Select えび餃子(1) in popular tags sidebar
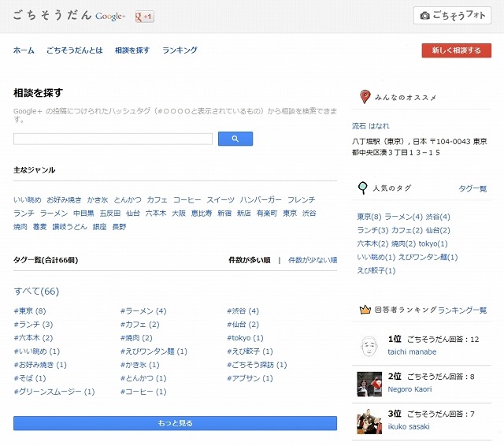Screen dimensions: 504x446 376,271
